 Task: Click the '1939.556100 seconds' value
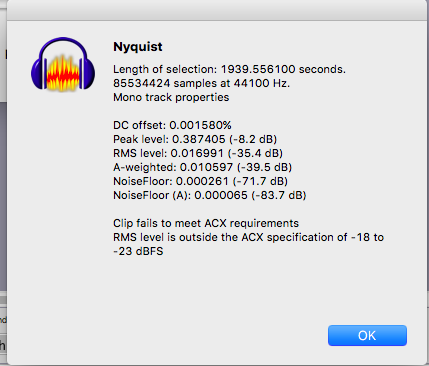point(283,69)
